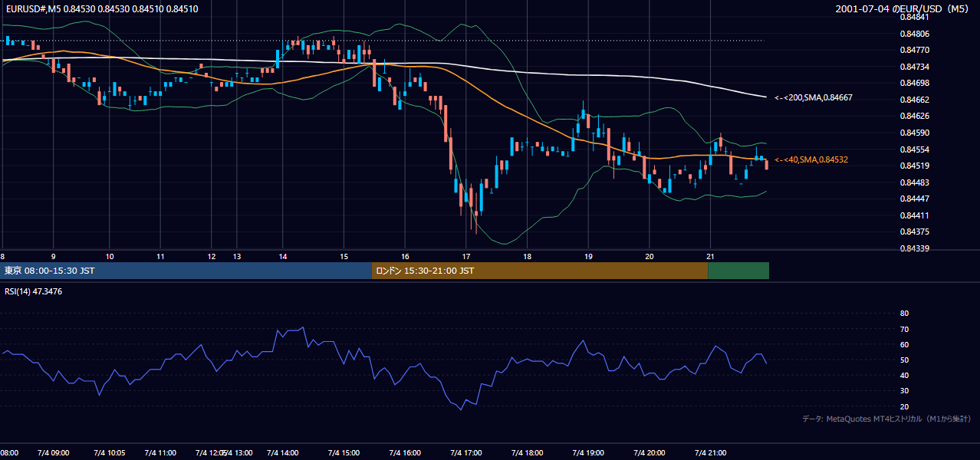Select the ロンドン 15:30-21:00 JST session bar
980x460 pixels.
tap(540, 271)
